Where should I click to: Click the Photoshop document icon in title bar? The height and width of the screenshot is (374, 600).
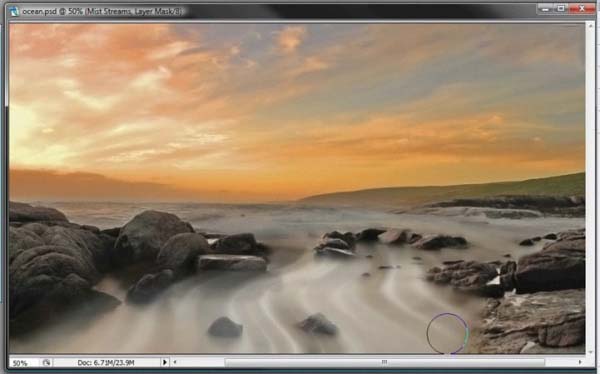(x=15, y=11)
